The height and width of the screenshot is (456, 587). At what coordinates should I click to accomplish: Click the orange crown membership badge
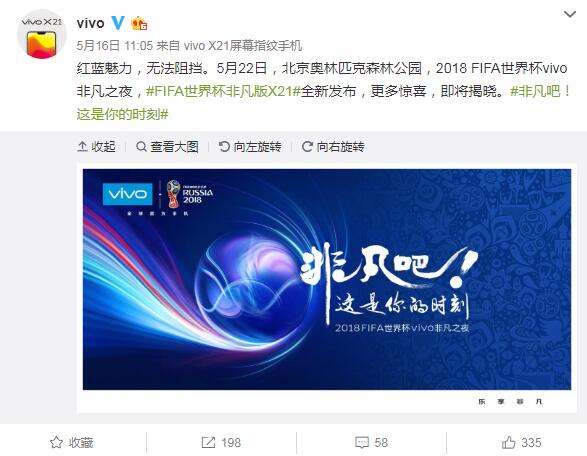[x=139, y=24]
